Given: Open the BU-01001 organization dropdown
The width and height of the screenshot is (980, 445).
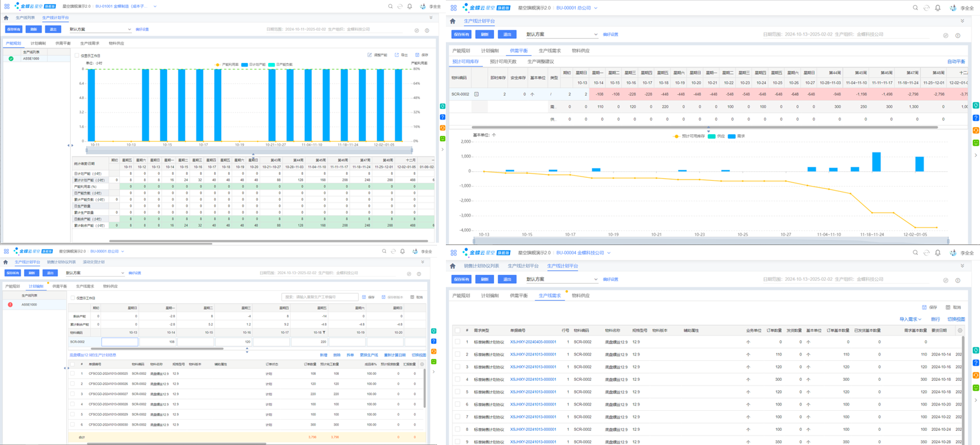Looking at the screenshot, I should coord(155,6).
